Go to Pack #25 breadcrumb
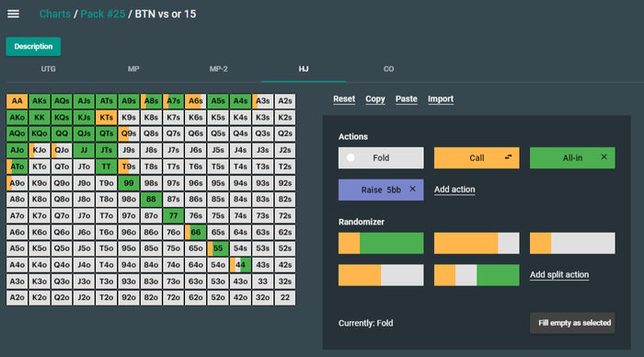This screenshot has height=357, width=644. tap(103, 14)
